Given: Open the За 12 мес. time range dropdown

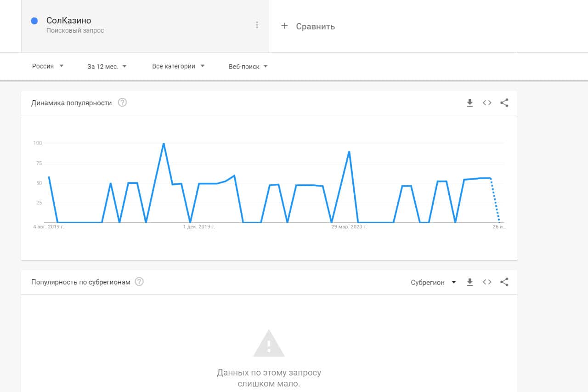Looking at the screenshot, I should (x=107, y=67).
